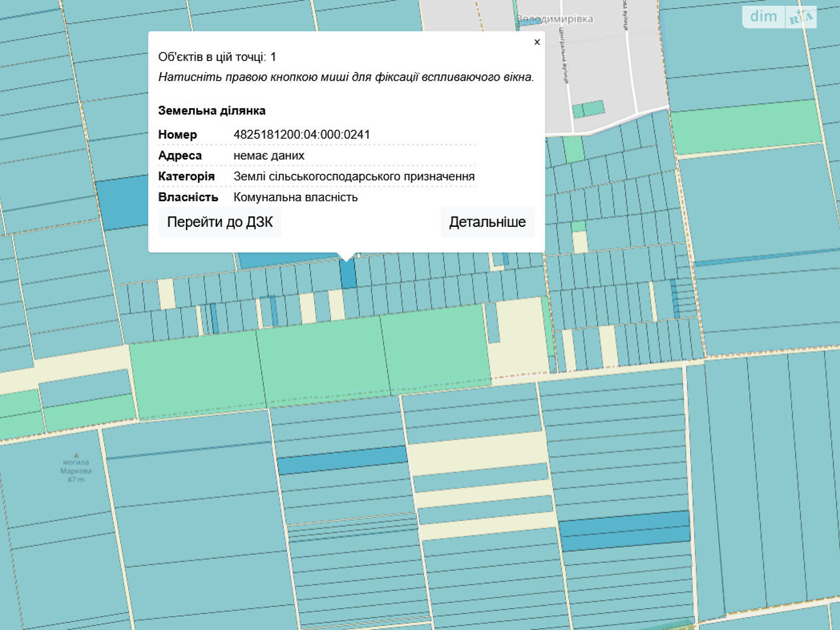Click the 'Володимирівка' village map label
This screenshot has height=630, width=840.
pyautogui.click(x=555, y=19)
